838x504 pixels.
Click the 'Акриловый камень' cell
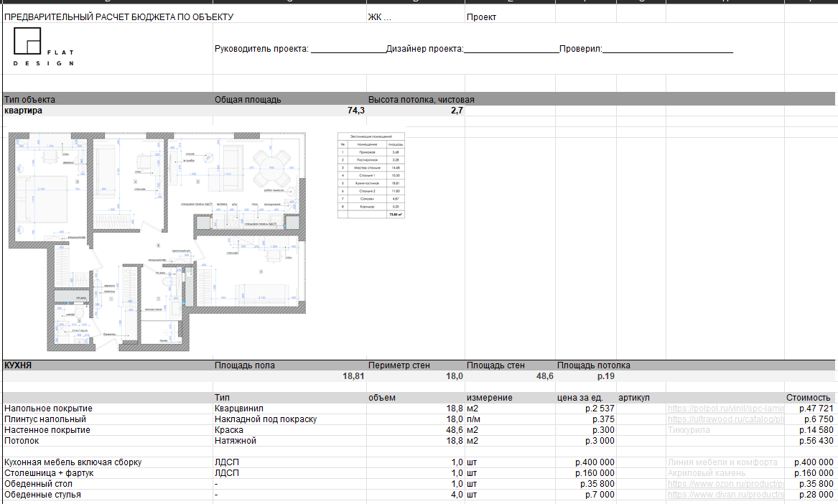pyautogui.click(x=707, y=473)
